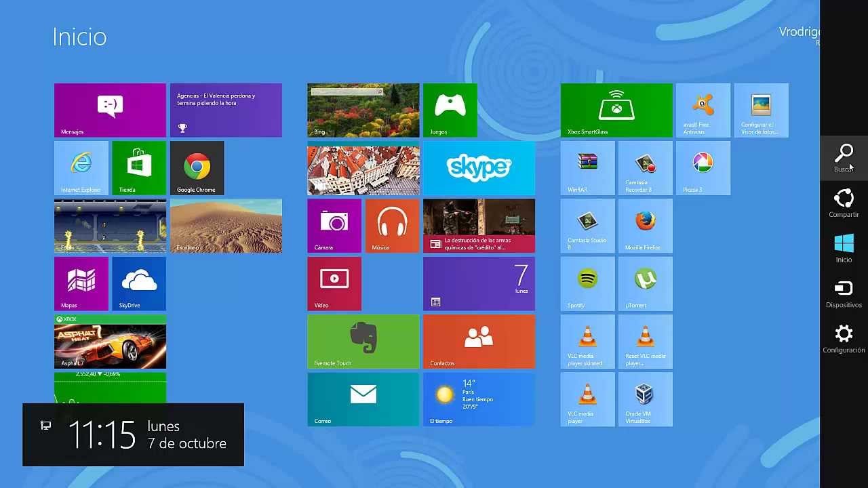Open the calendar tile showing 7 lunes
Viewport: 868px width, 488px height.
coord(479,283)
